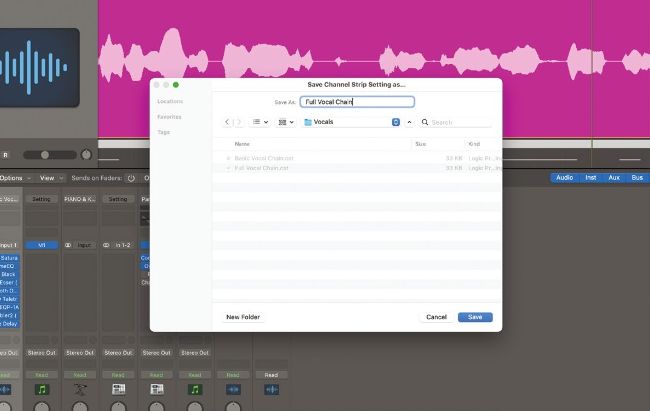Image resolution: width=650 pixels, height=411 pixels.
Task: Open the list view options dropdown
Action: (x=259, y=122)
